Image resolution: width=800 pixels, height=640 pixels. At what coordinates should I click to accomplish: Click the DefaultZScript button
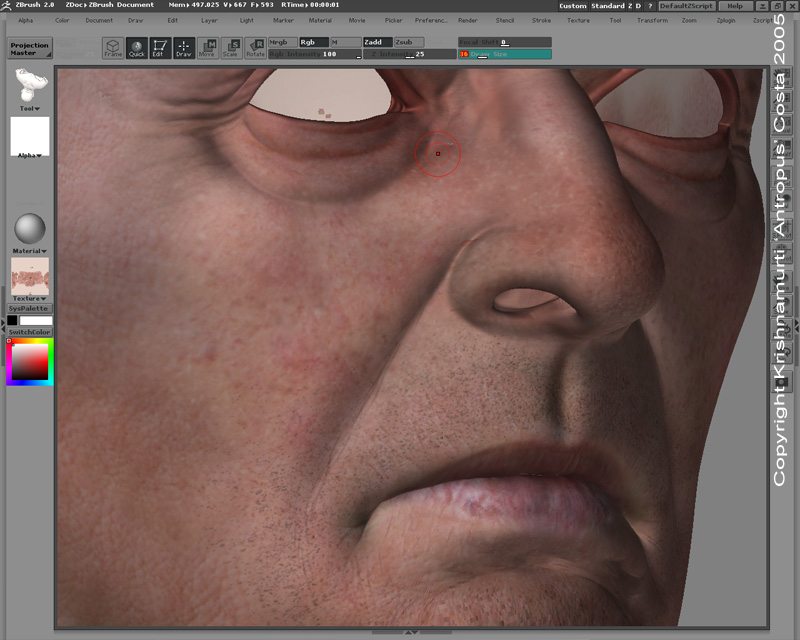pos(687,6)
